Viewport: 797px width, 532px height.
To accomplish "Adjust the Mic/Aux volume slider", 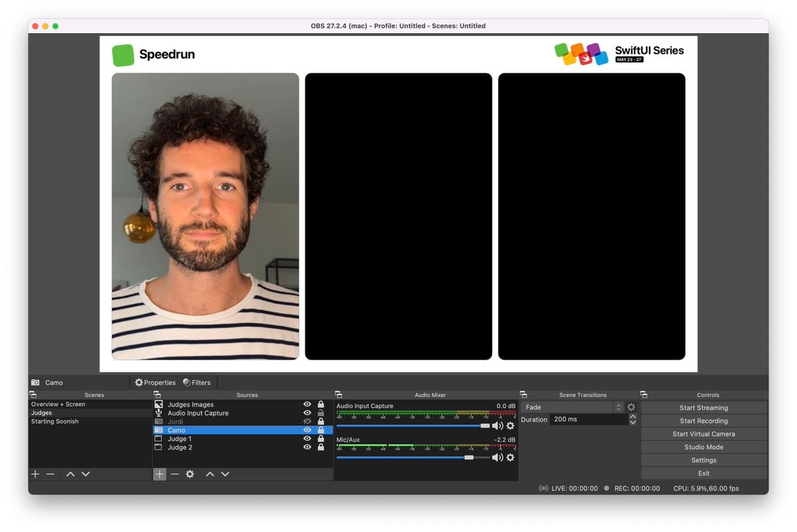I will tap(413, 458).
